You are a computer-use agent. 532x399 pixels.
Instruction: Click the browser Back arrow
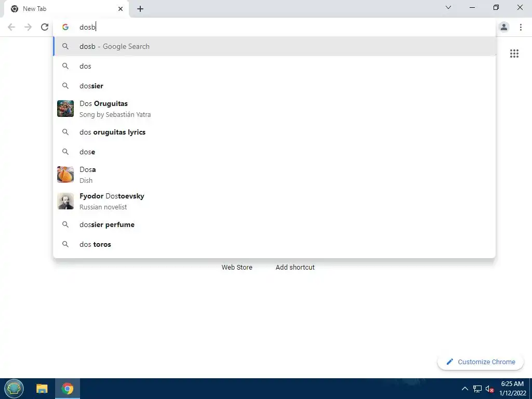tap(11, 27)
